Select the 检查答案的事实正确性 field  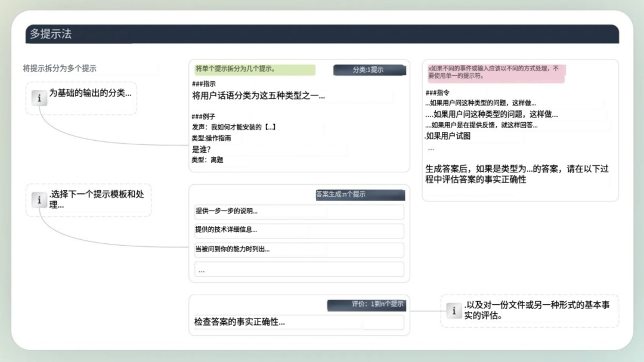tap(299, 322)
